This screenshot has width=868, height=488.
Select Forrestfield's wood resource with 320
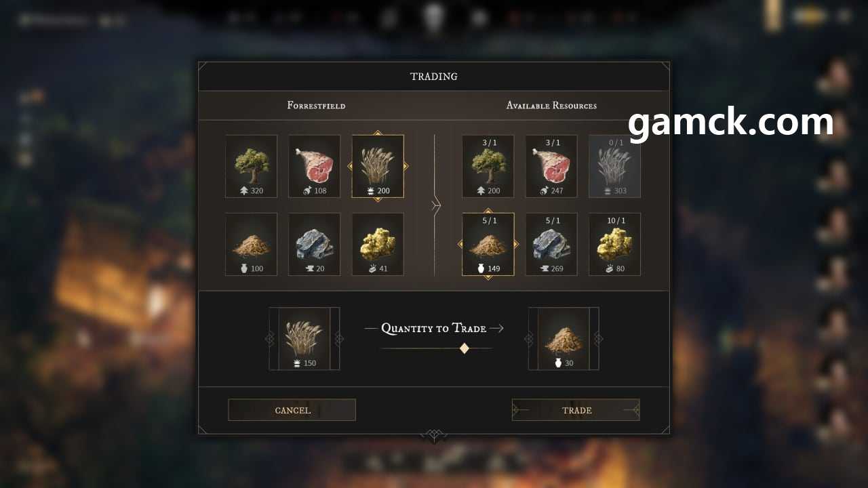pyautogui.click(x=252, y=166)
